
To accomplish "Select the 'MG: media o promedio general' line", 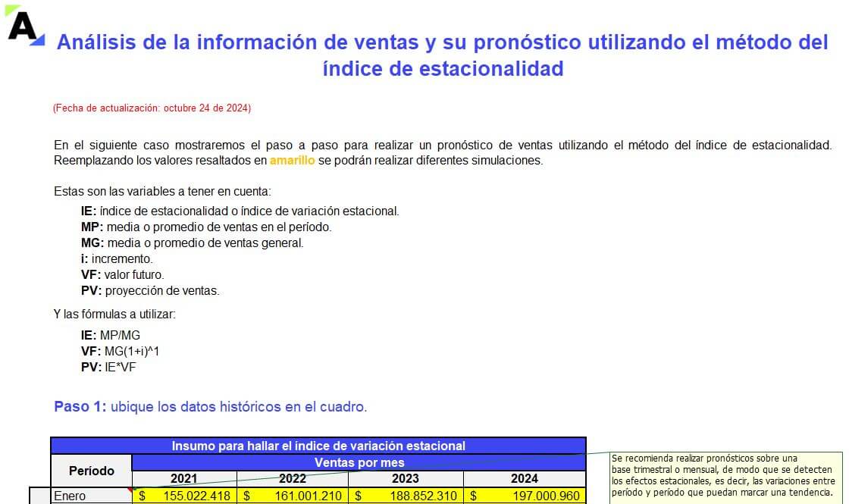I will click(x=193, y=243).
